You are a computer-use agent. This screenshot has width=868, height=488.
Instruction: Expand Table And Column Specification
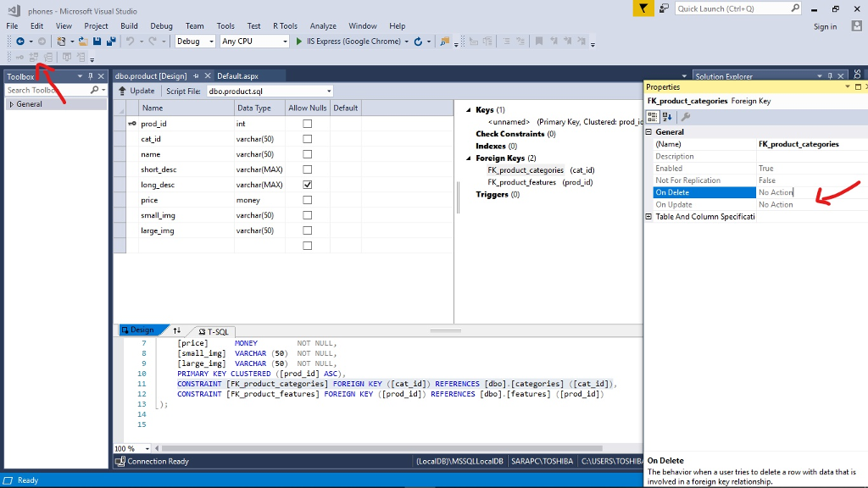coord(648,217)
